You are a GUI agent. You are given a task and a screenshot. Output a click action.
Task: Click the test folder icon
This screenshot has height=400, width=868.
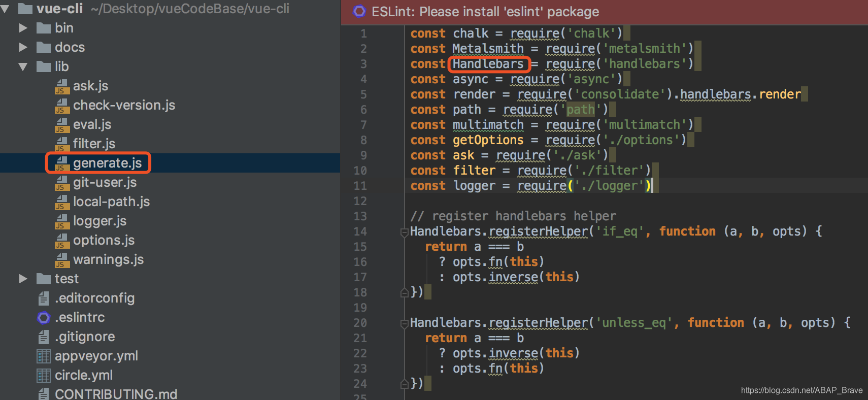(44, 279)
